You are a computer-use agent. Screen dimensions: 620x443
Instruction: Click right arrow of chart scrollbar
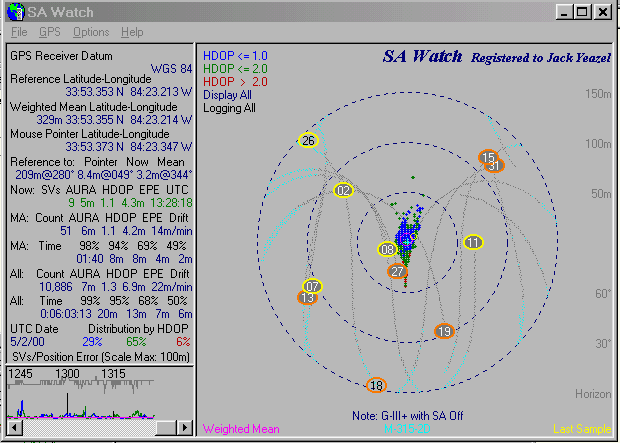coord(185,427)
